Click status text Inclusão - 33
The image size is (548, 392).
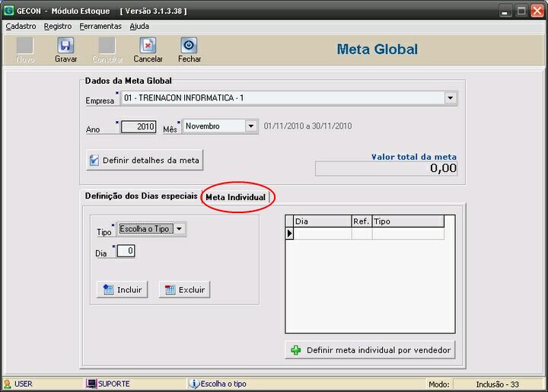point(497,384)
